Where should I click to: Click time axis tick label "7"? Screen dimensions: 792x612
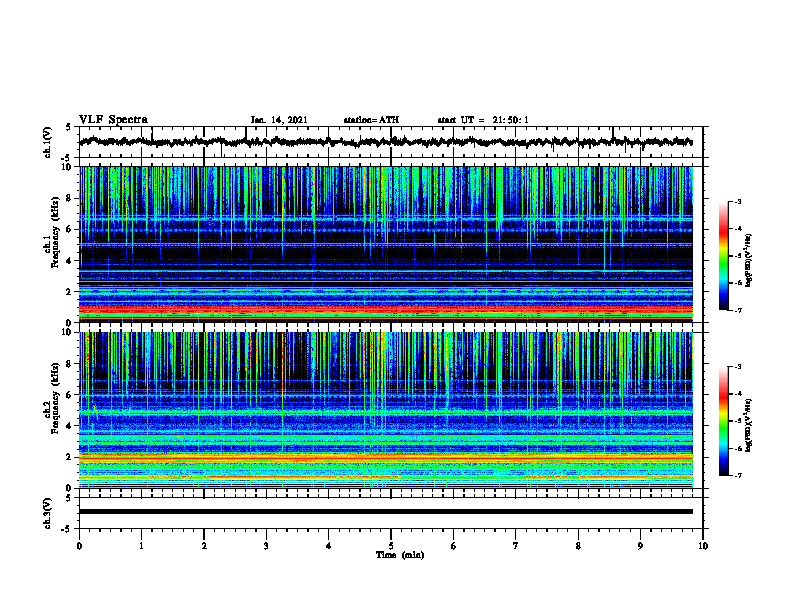click(516, 546)
